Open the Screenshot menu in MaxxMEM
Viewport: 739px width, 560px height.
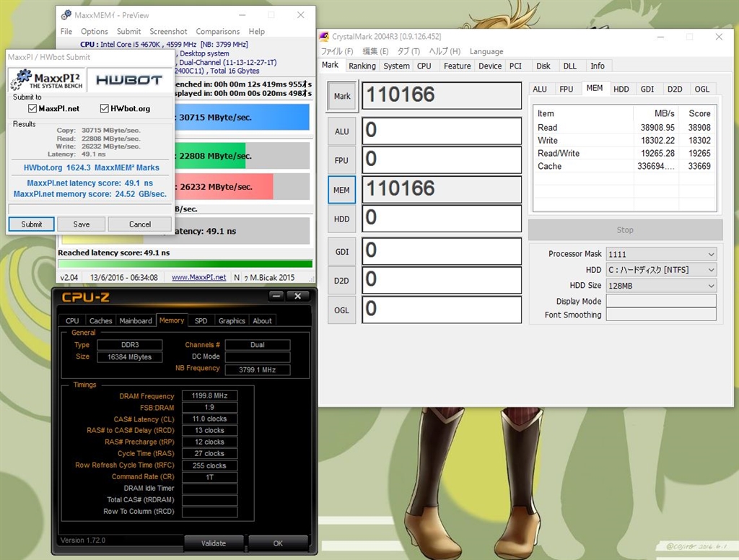(x=168, y=31)
